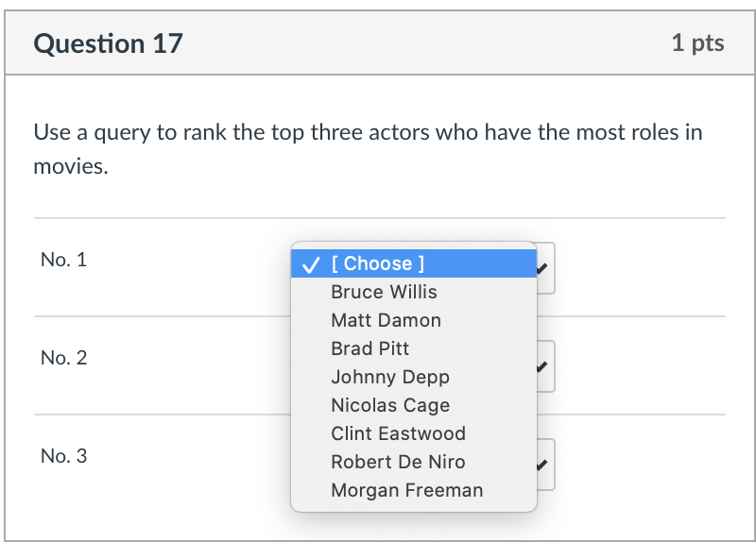Select the highlighted [ Choose ] placeholder option
This screenshot has width=756, height=542.
pos(378,263)
